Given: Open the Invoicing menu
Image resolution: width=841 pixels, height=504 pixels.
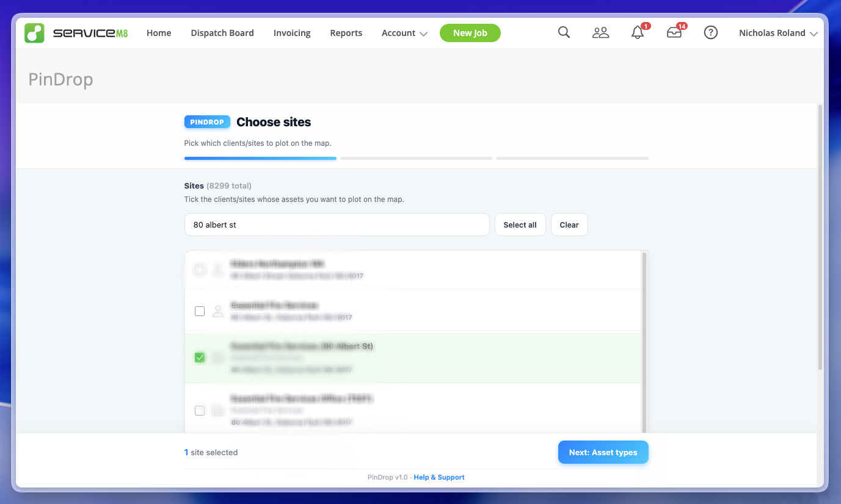Looking at the screenshot, I should pos(292,33).
